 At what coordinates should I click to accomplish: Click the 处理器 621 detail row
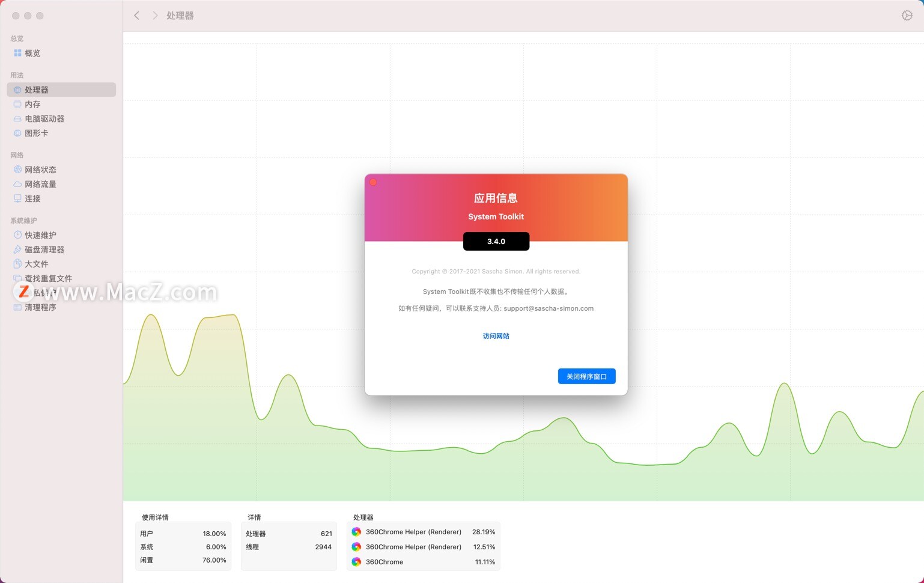[x=289, y=534]
